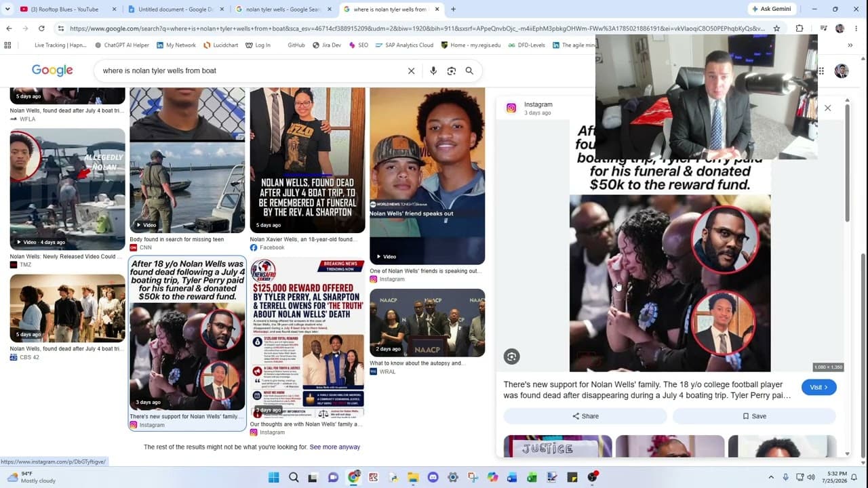Submit the search with the magnifier icon
The image size is (868, 488).
pos(469,70)
